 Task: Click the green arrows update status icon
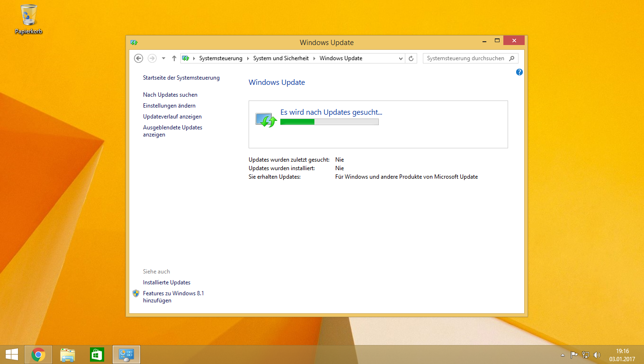coord(266,120)
